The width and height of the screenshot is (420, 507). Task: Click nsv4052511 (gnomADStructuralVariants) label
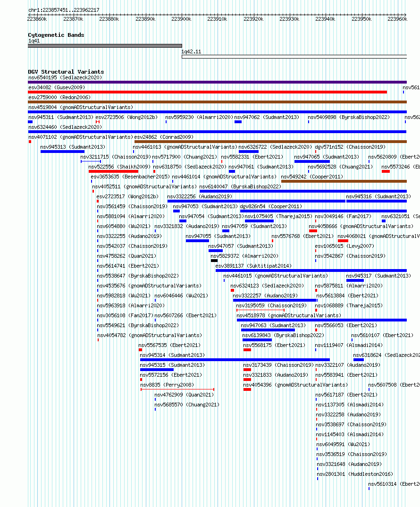click(144, 186)
